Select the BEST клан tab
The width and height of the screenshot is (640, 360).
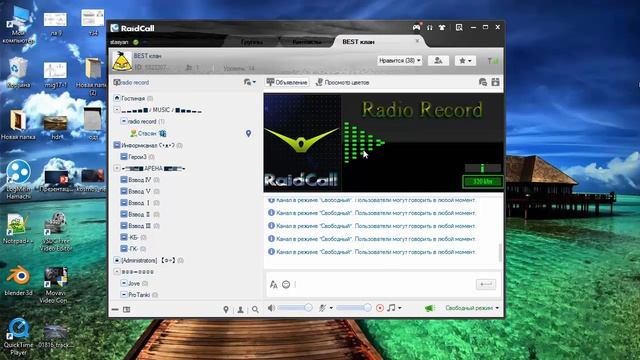coord(358,42)
